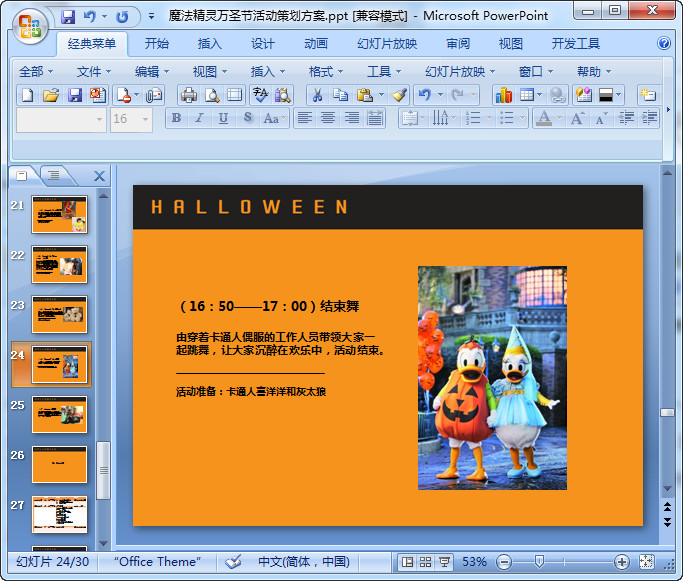Select the Format Painter brush
The image size is (683, 581).
click(399, 95)
